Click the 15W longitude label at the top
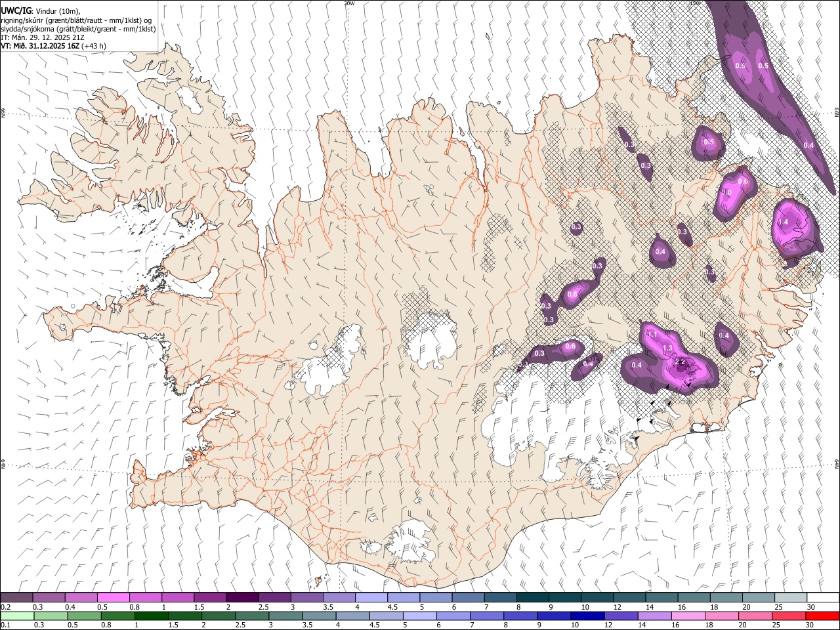 [x=695, y=3]
